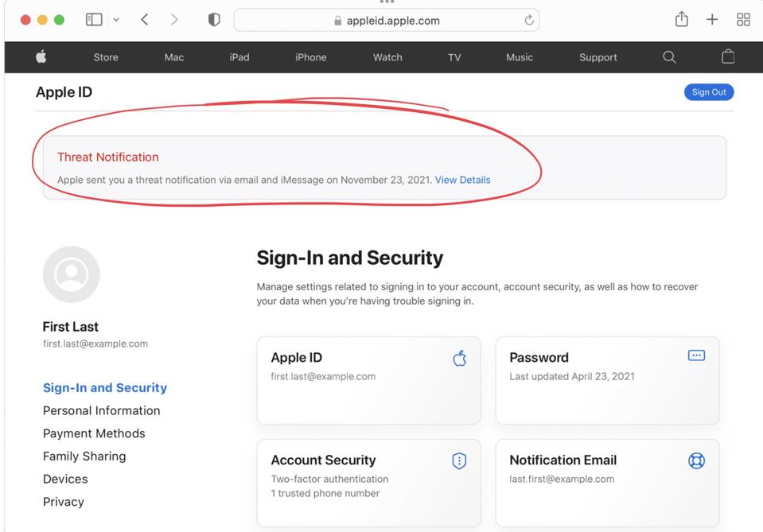The width and height of the screenshot is (763, 532).
Task: Open a new tab with plus icon
Action: (x=712, y=20)
